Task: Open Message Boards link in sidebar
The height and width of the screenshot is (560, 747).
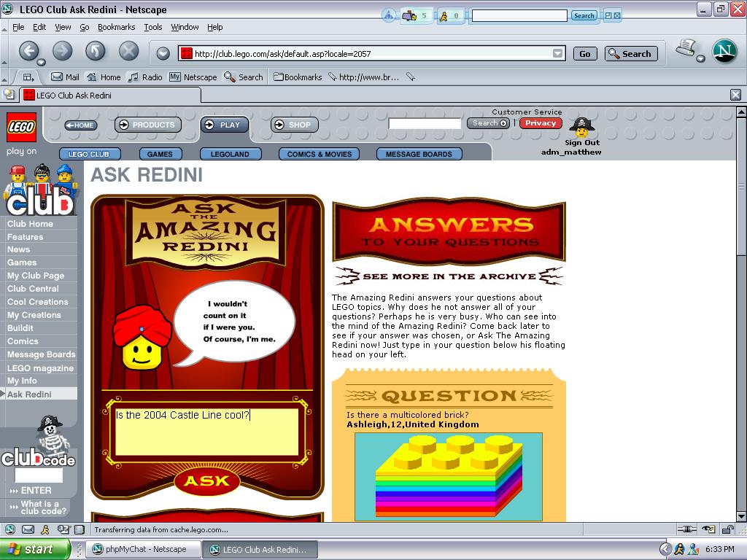Action: pos(41,354)
